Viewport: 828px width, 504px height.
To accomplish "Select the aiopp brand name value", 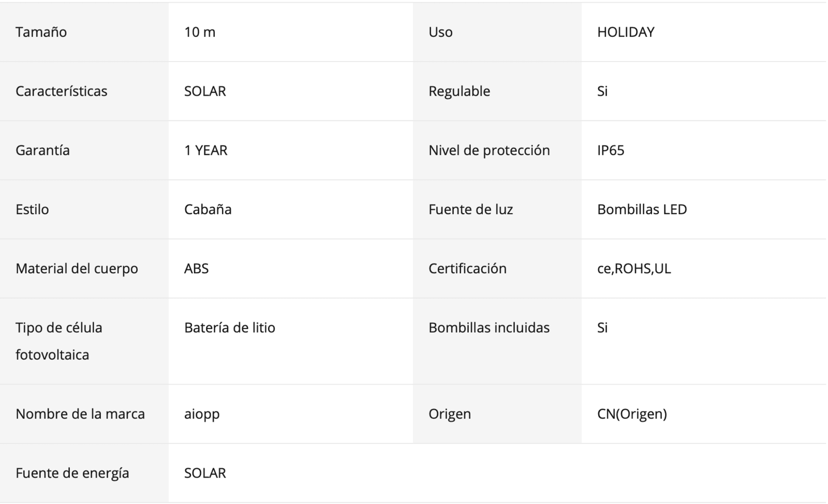I will (202, 414).
